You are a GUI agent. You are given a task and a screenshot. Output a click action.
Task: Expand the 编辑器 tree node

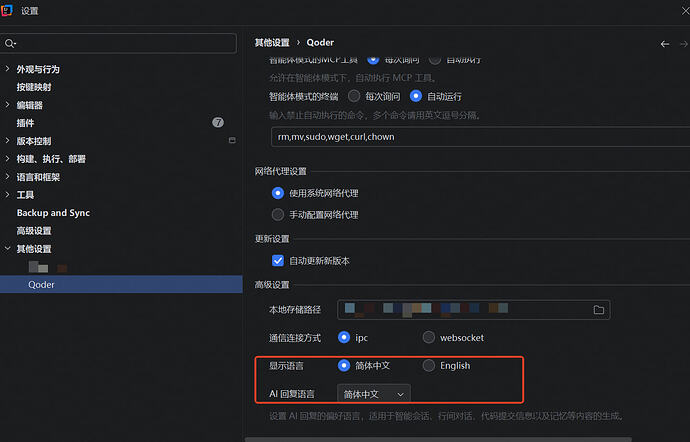click(7, 105)
